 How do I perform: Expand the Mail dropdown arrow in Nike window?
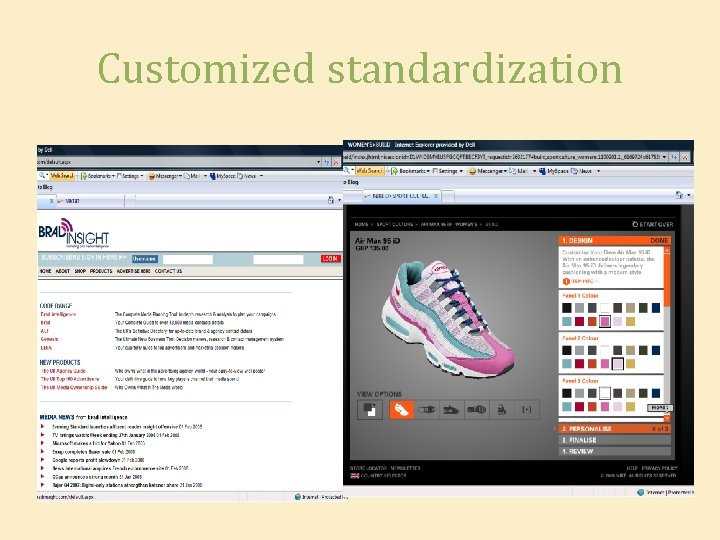(x=534, y=171)
